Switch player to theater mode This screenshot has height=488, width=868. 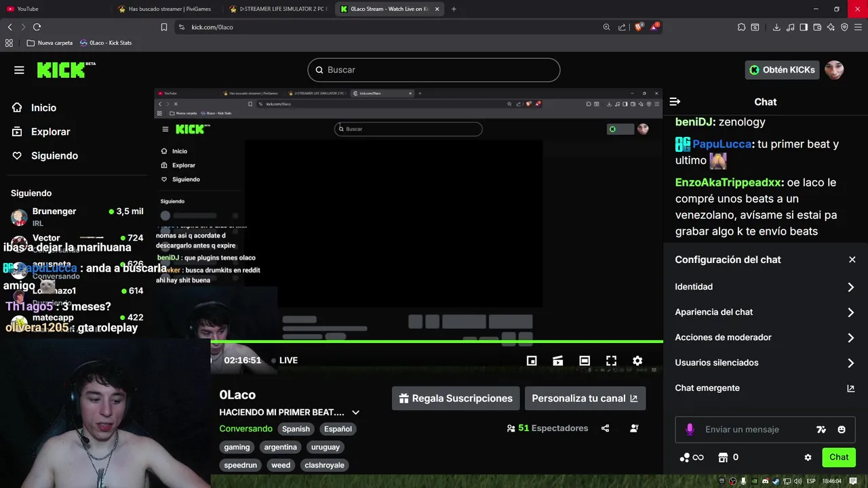(x=585, y=361)
